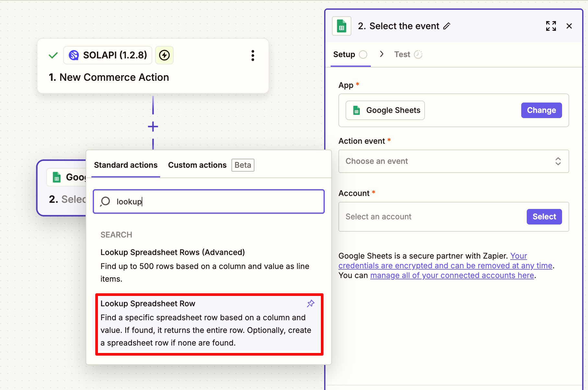Click the Test tab status clock icon
The width and height of the screenshot is (588, 390).
(x=418, y=55)
